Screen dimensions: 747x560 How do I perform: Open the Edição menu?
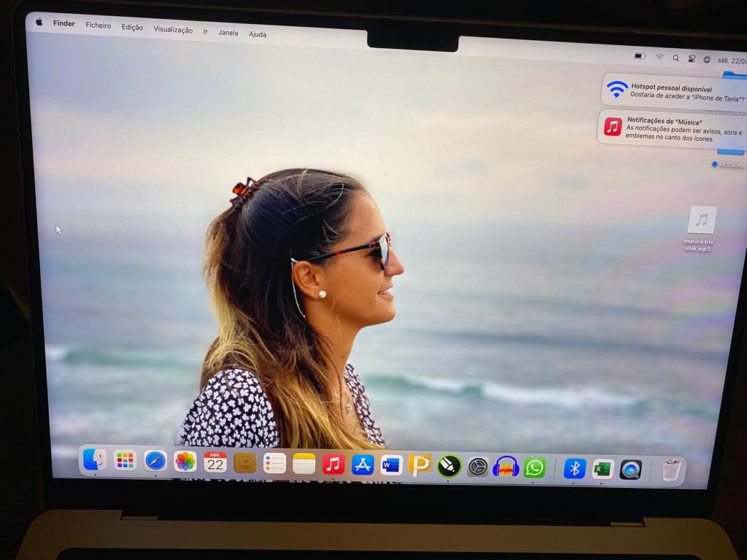[132, 27]
